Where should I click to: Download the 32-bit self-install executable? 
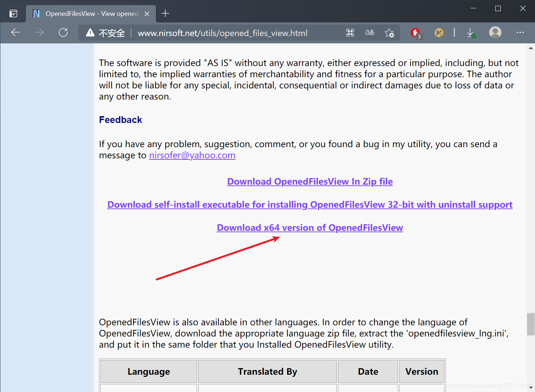[310, 205]
